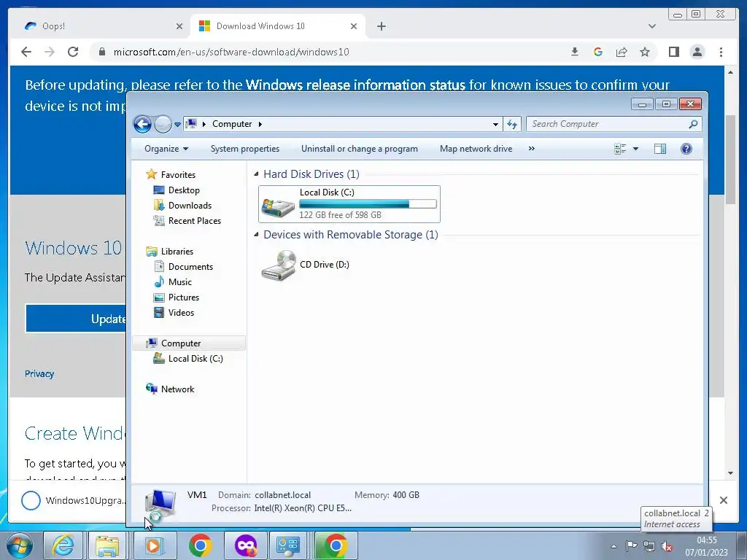Viewport: 747px width, 560px height.
Task: Close the Oops! tab
Action: pyautogui.click(x=179, y=26)
